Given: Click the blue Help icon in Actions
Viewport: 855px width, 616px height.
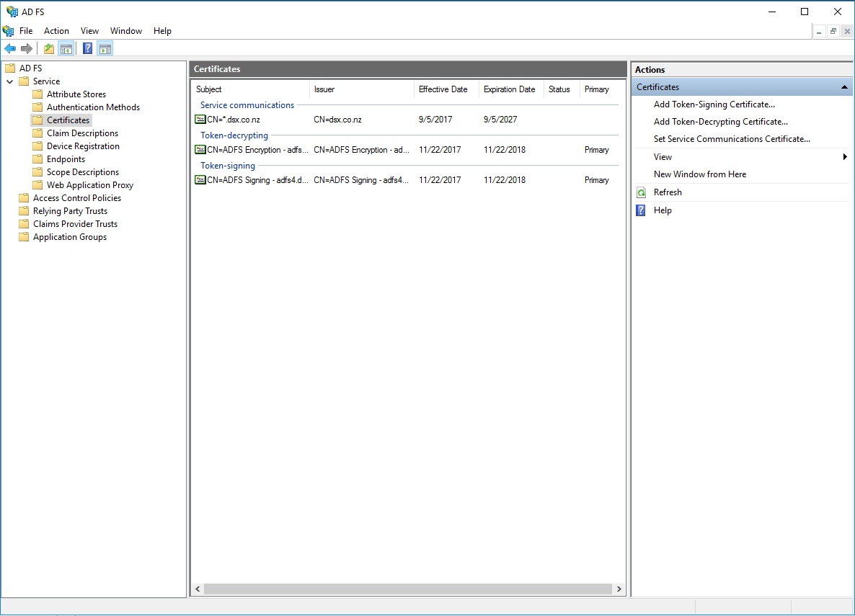Looking at the screenshot, I should click(641, 210).
